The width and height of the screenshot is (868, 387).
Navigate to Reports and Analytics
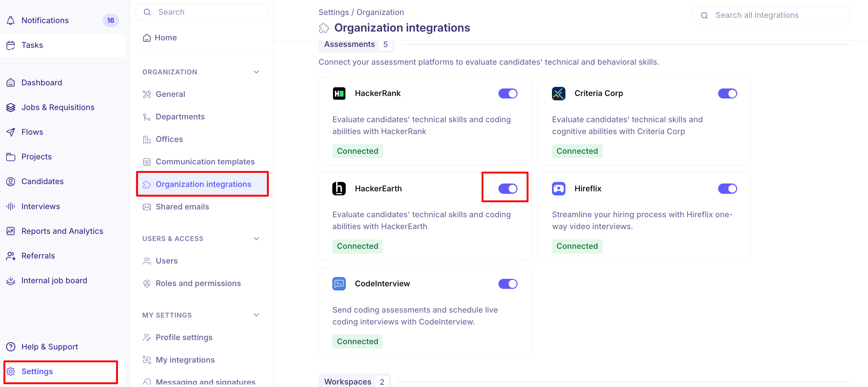click(63, 231)
